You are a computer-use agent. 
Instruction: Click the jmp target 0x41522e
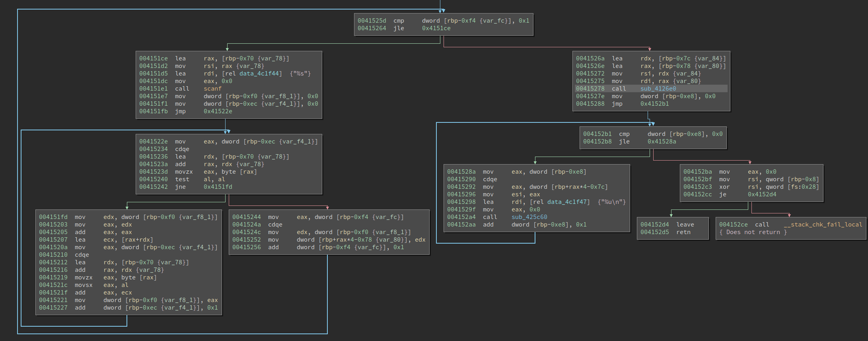(218, 111)
